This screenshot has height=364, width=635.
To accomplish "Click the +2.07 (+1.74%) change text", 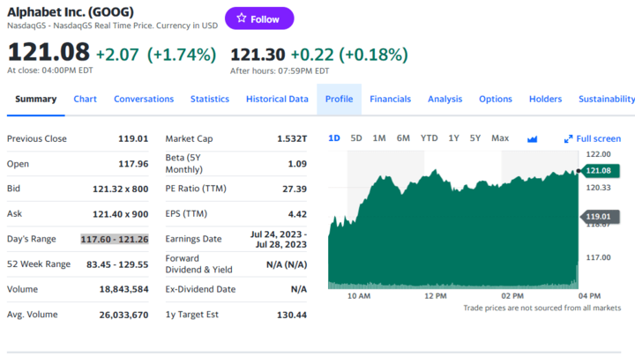I will (x=156, y=55).
